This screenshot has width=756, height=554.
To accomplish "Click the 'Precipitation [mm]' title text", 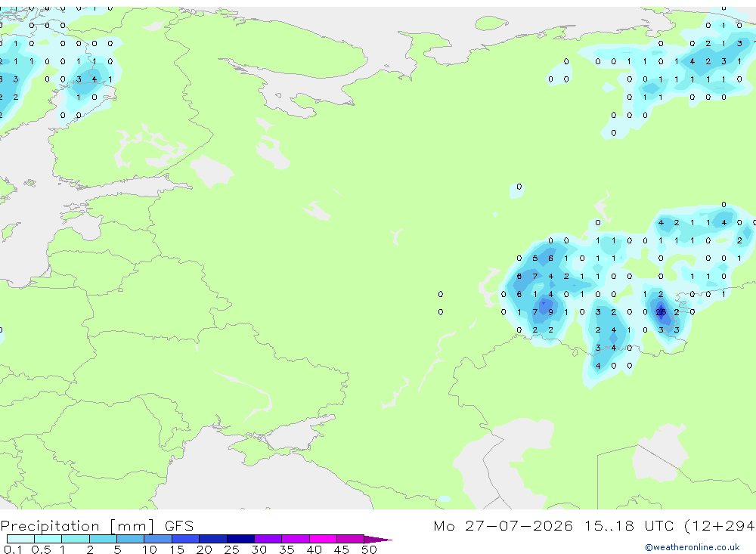I will coord(77,526).
